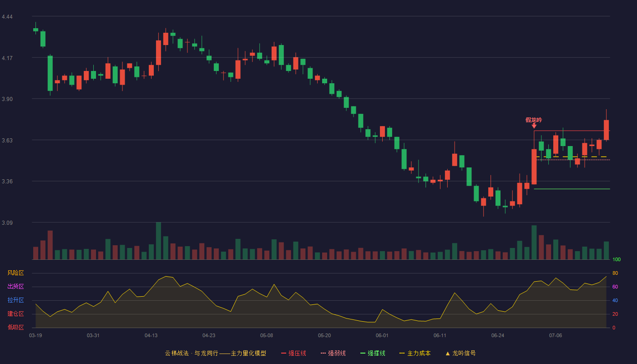Viewport: 637px width, 364px height.
Task: Click the 3.63 price axis label
Action: click(7, 141)
